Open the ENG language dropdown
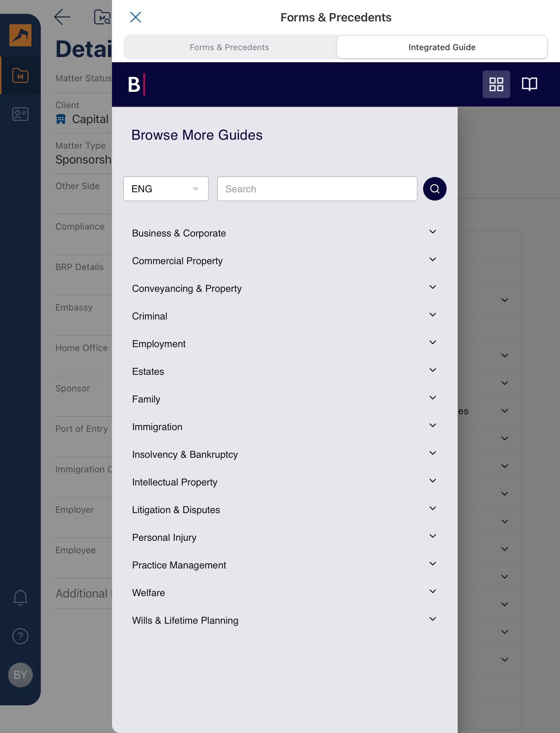Image resolution: width=560 pixels, height=733 pixels. click(166, 189)
